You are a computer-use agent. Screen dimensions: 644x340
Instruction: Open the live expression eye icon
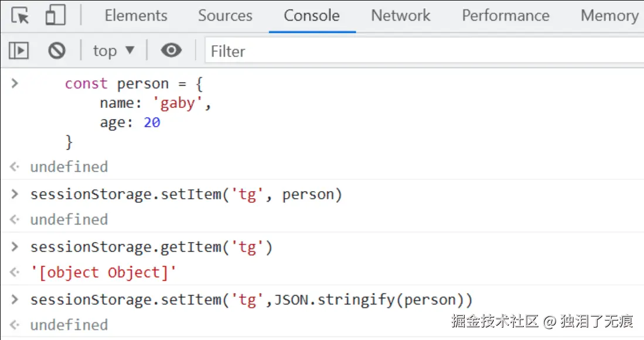pyautogui.click(x=171, y=51)
